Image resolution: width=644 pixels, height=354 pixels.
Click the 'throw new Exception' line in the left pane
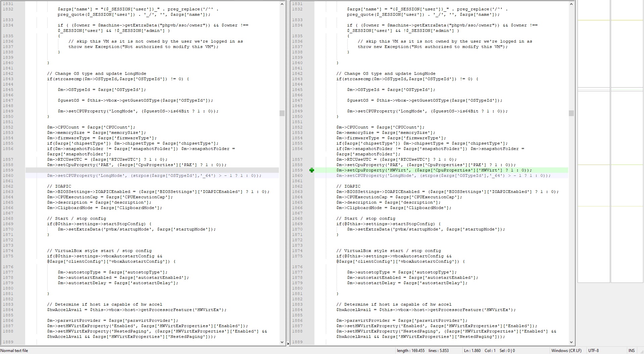[x=144, y=47]
